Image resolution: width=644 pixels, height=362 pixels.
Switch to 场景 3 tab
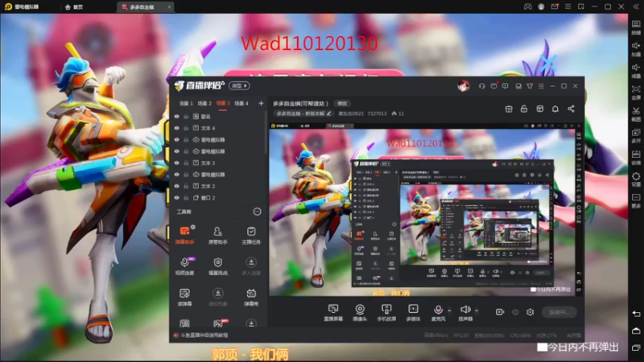(x=223, y=104)
